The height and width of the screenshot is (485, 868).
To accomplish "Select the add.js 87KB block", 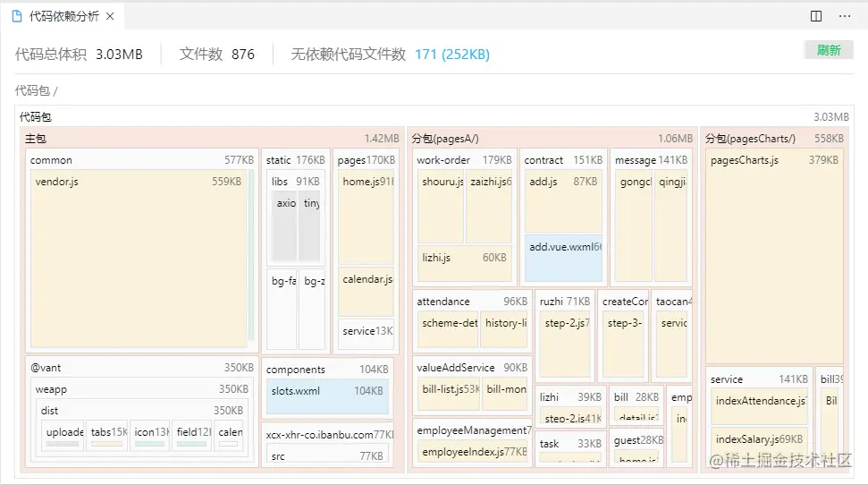I will point(563,201).
